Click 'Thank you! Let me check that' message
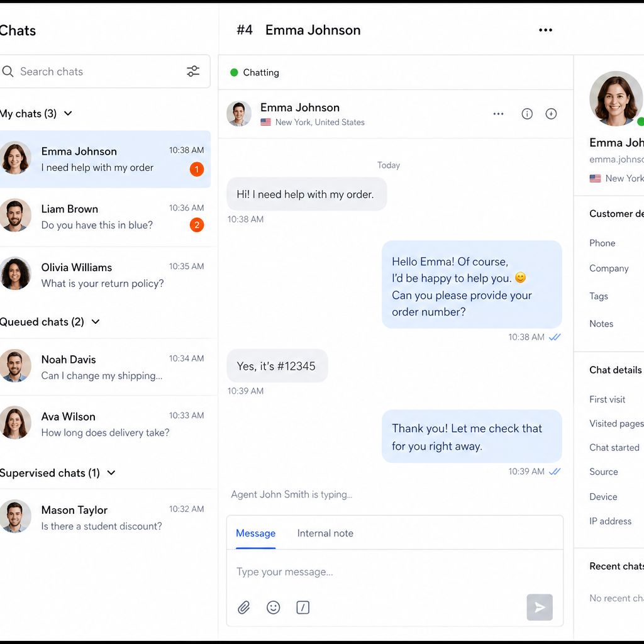 pos(472,436)
